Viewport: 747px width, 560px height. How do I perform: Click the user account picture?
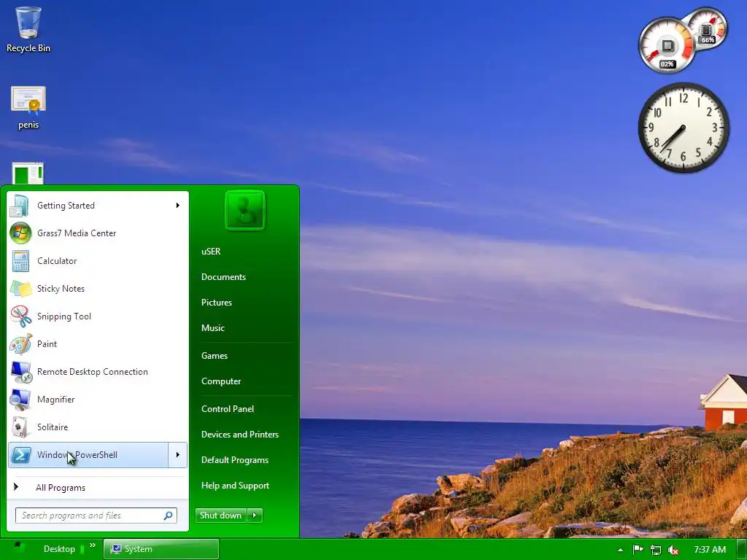pos(245,210)
